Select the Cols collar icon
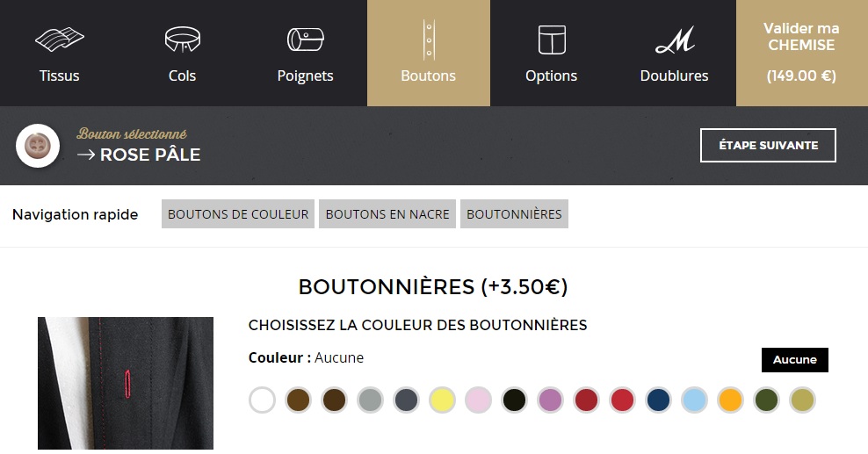Viewport: 868px width, 454px height. pyautogui.click(x=183, y=40)
